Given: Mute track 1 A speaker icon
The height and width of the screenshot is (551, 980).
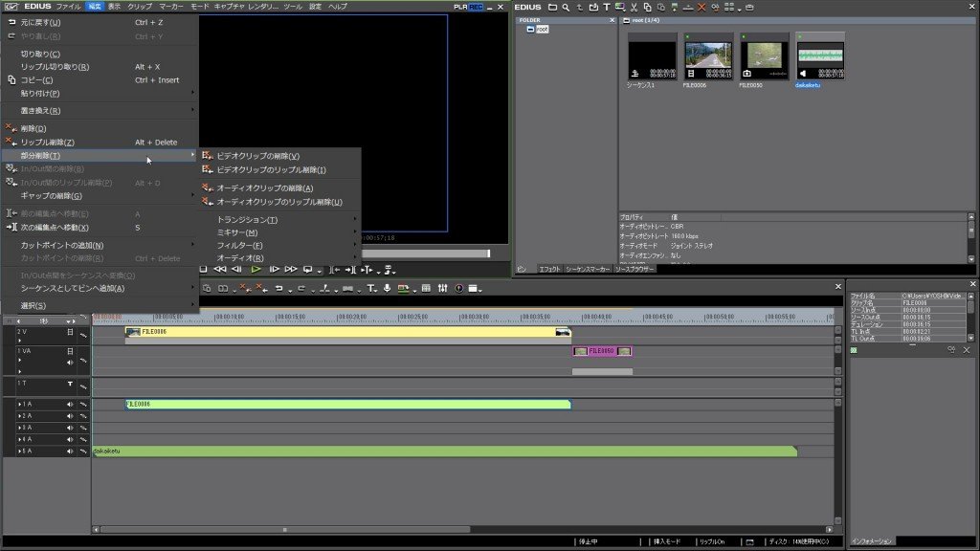Looking at the screenshot, I should pos(70,405).
